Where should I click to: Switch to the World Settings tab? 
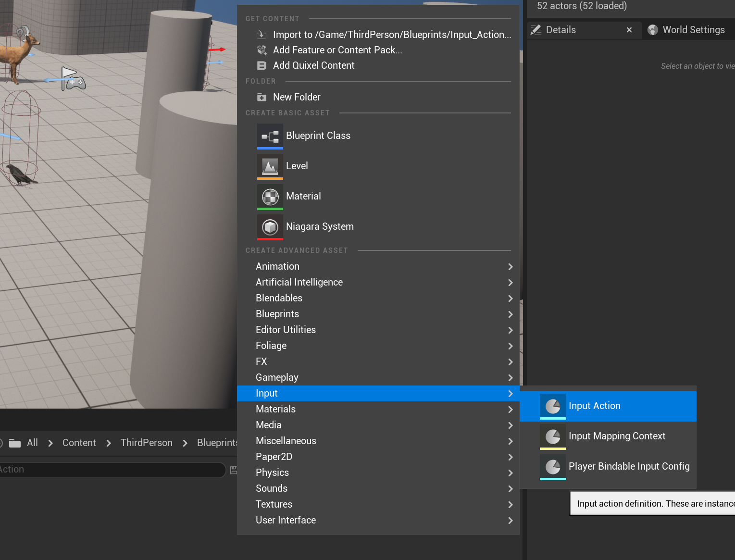coord(693,30)
